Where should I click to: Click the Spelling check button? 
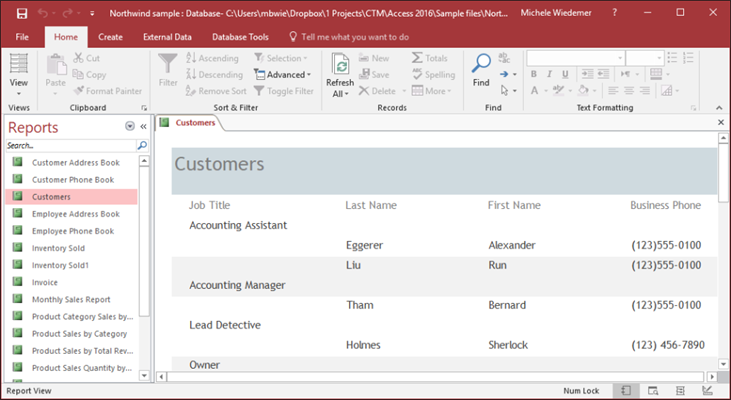[433, 75]
